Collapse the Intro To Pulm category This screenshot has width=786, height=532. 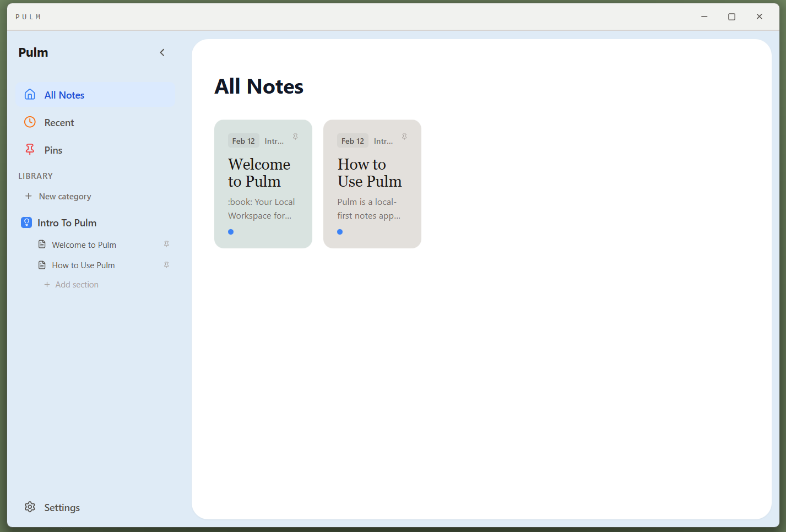click(x=66, y=222)
